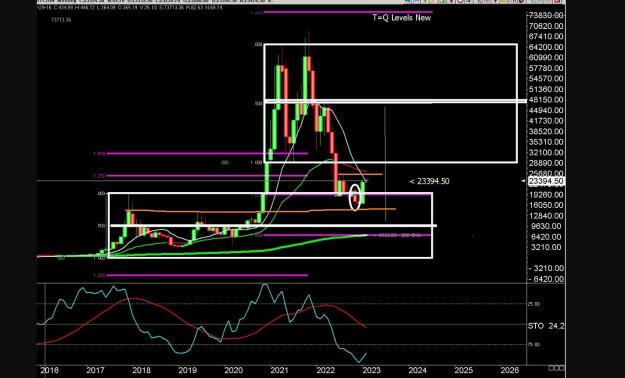Click the 2023 year label on time axis
This screenshot has height=378, width=625.
point(371,370)
